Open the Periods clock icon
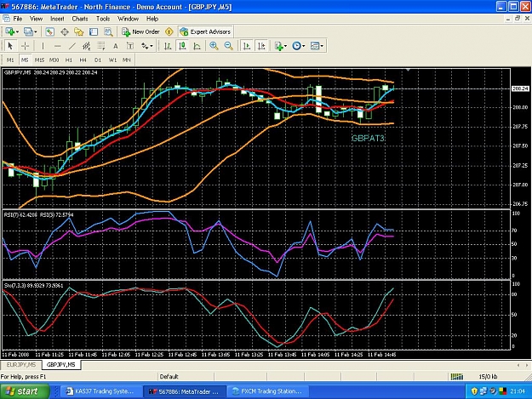 click(x=296, y=46)
